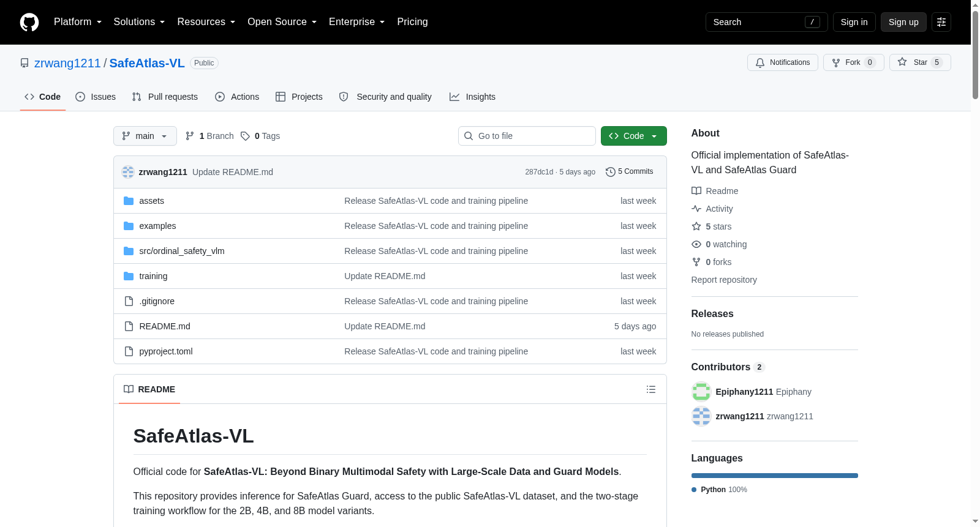
Task: Expand the Solutions menu
Action: click(x=139, y=22)
